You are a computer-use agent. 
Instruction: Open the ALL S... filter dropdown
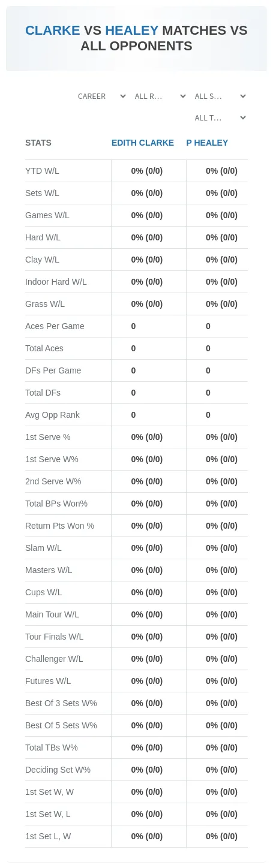pos(220,97)
